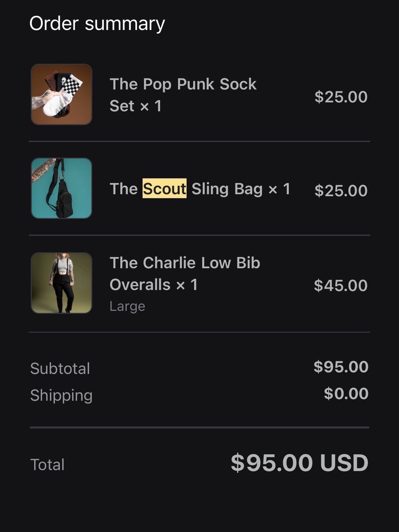Open the Pop Punk Sock Set thumbnail
Image resolution: width=399 pixels, height=532 pixels.
pos(61,95)
